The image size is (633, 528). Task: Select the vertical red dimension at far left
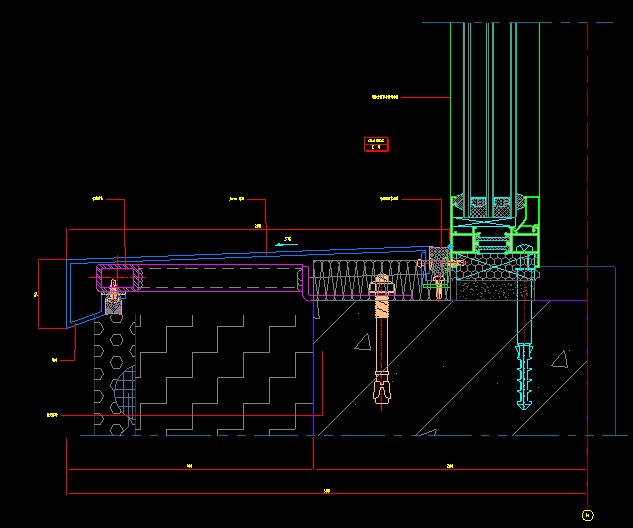[x=38, y=294]
